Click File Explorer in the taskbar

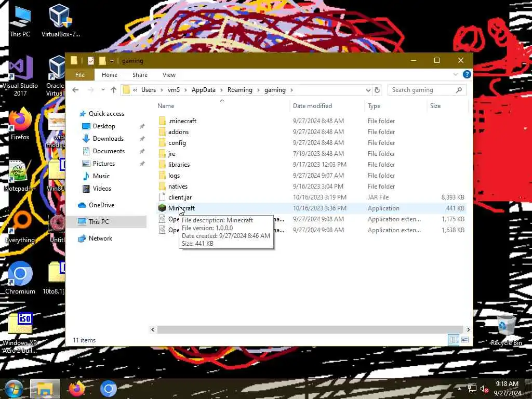pos(45,389)
